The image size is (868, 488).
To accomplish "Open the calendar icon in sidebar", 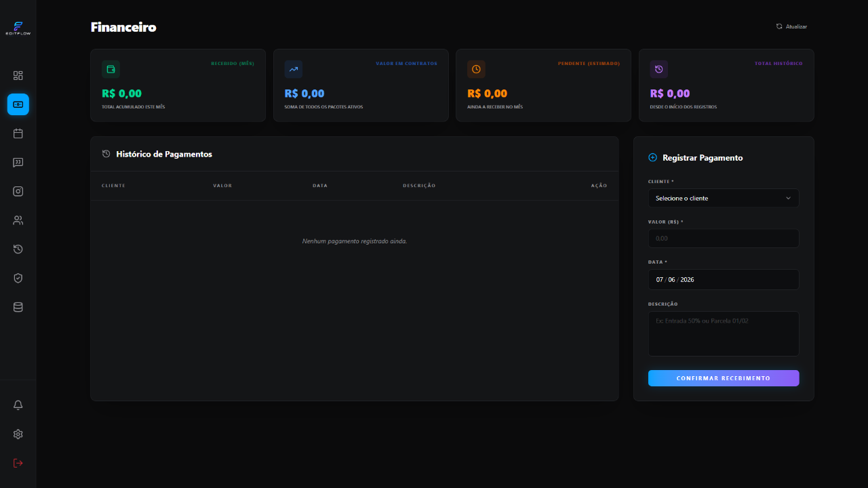I will [x=18, y=134].
